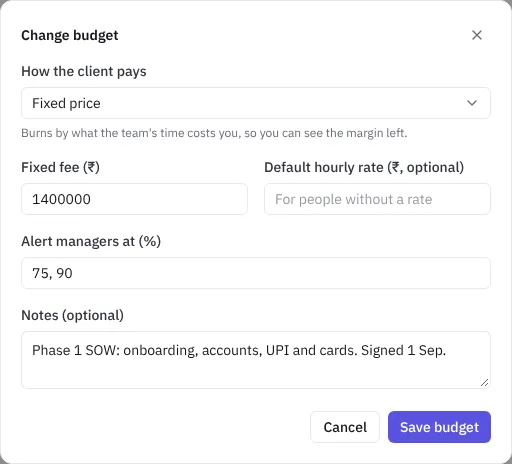Click inside the Notes text area

pyautogui.click(x=256, y=360)
